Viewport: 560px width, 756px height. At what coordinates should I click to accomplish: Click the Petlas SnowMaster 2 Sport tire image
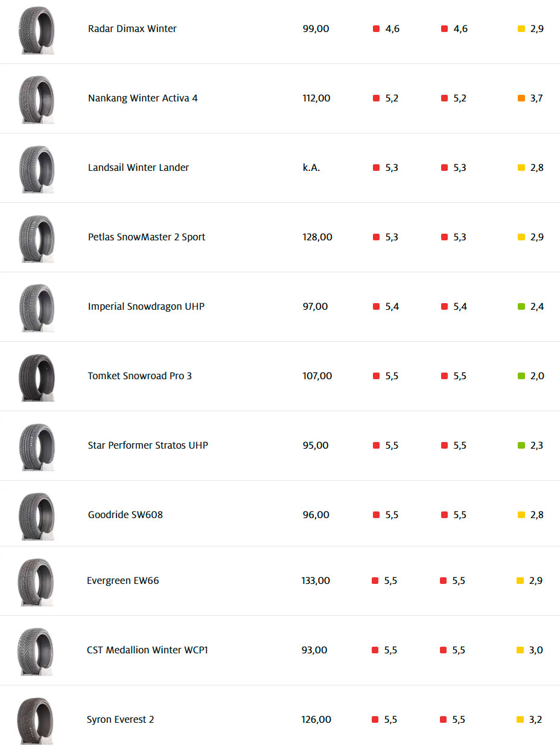[x=36, y=239]
